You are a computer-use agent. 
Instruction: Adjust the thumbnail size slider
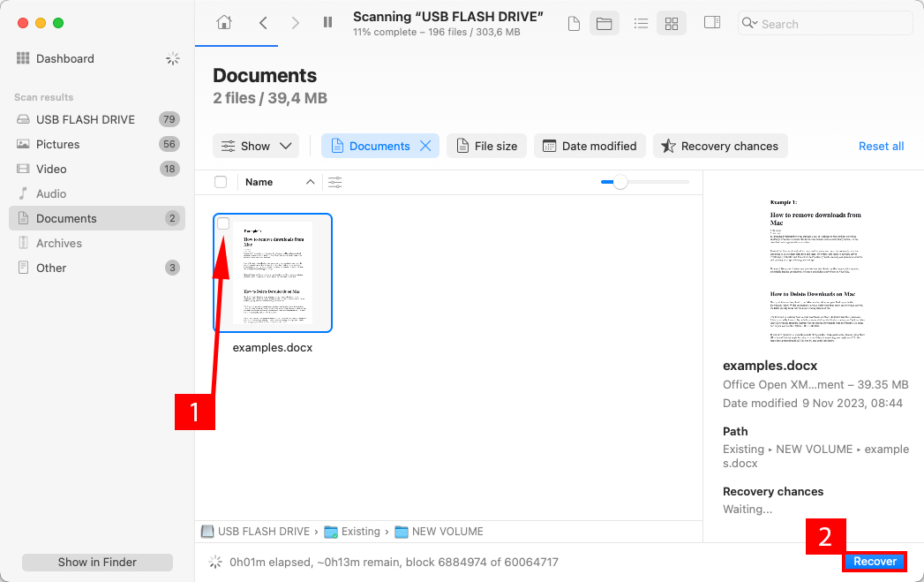tap(620, 182)
